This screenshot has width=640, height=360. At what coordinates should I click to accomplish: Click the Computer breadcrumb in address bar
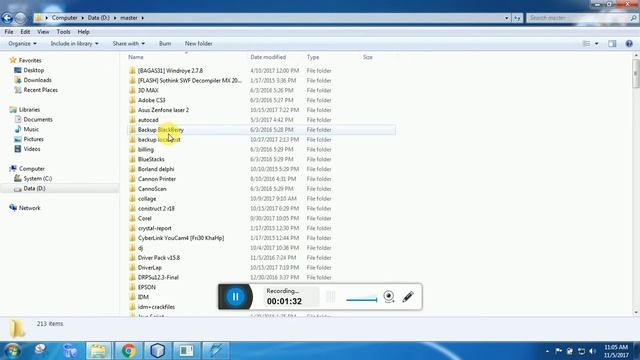point(64,18)
